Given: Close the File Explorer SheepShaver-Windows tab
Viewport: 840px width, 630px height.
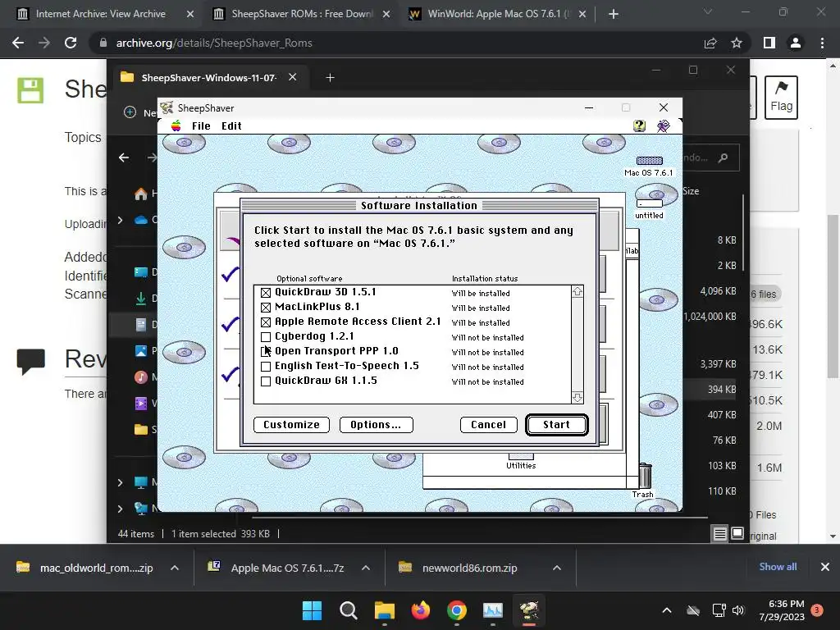Looking at the screenshot, I should [x=293, y=77].
